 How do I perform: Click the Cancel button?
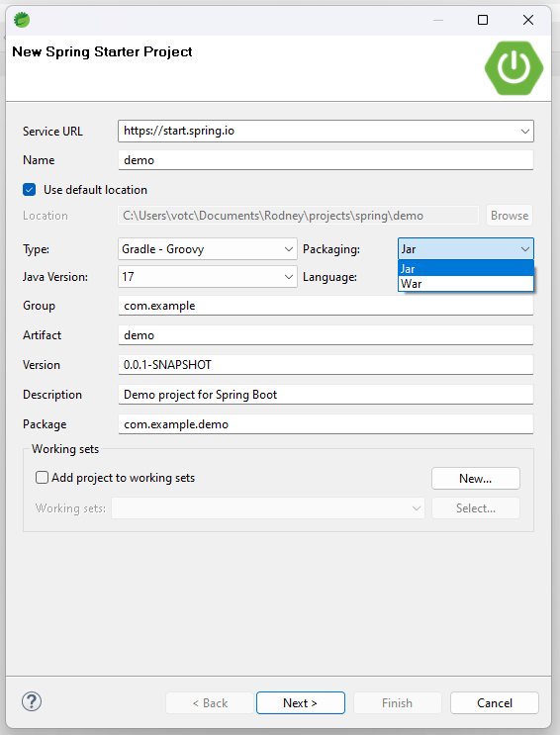(495, 702)
